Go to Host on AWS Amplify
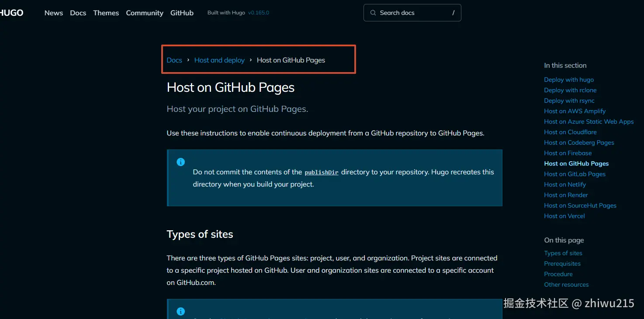The width and height of the screenshot is (644, 319). point(575,111)
